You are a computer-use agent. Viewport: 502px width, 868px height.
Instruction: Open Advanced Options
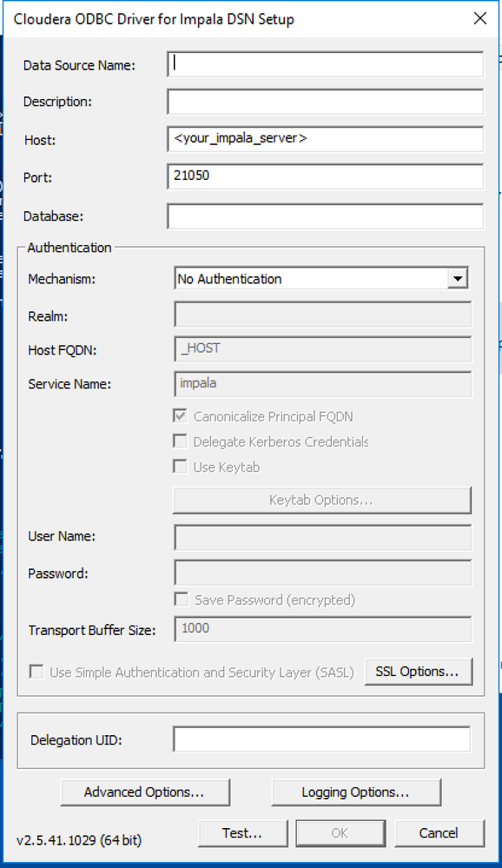[145, 792]
